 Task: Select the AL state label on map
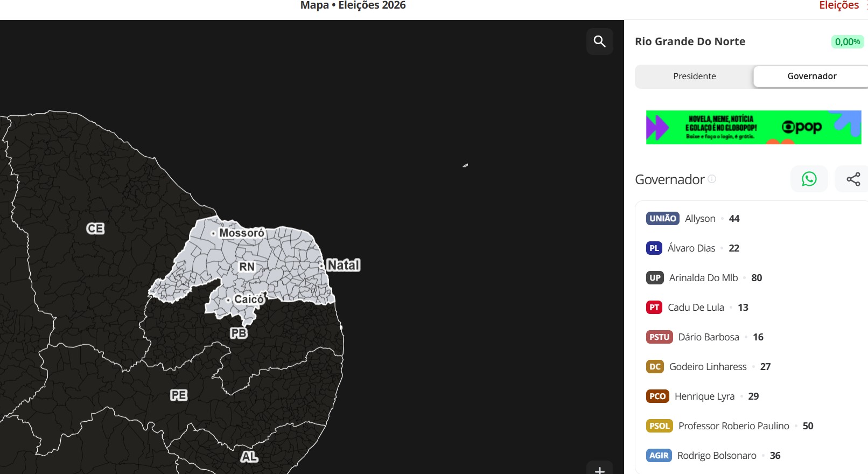[249, 456]
